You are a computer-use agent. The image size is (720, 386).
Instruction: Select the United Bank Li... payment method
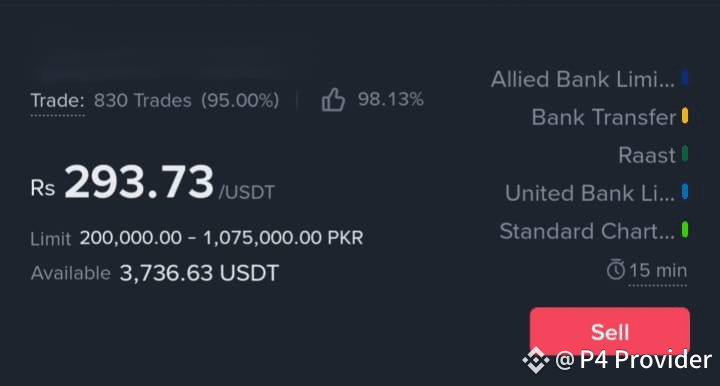point(590,193)
